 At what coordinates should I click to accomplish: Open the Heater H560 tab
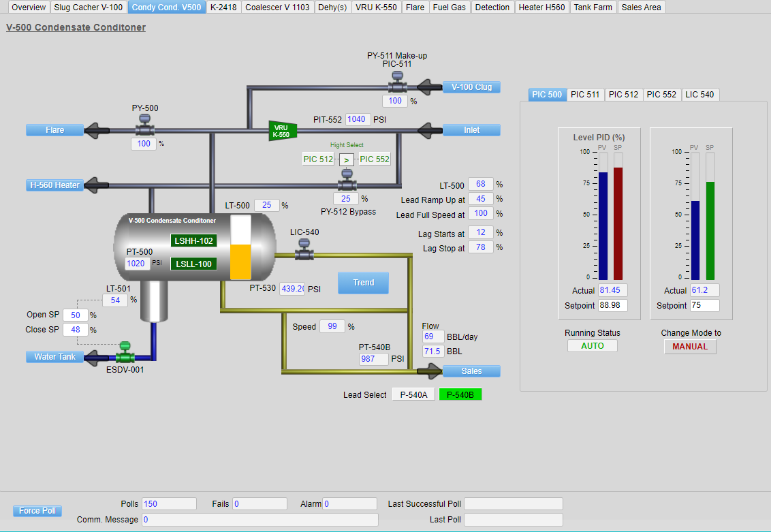tap(542, 7)
